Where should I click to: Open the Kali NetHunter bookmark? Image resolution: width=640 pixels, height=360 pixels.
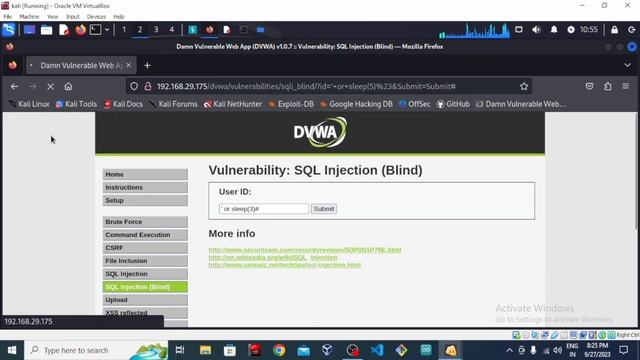233,104
